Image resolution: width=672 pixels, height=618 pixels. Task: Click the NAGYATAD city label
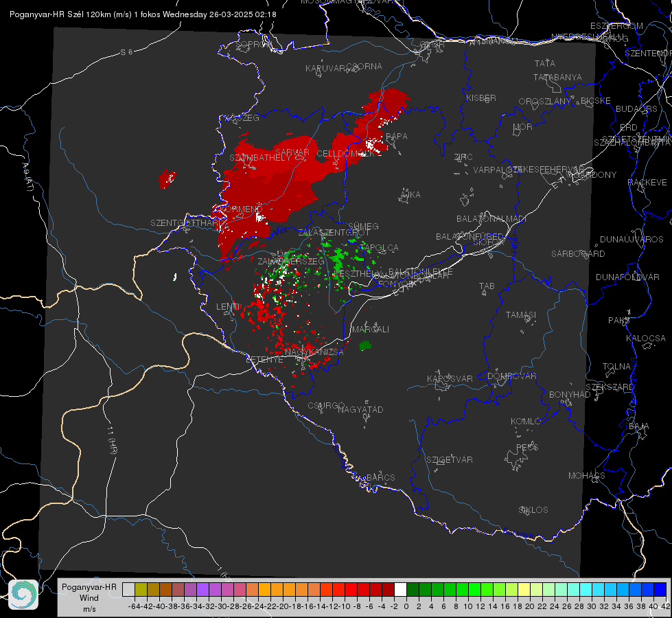[x=360, y=409]
